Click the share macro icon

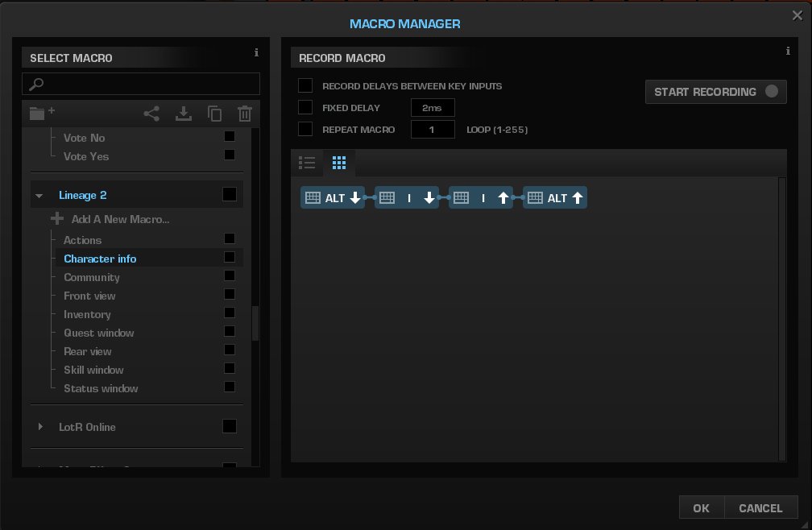coord(151,114)
